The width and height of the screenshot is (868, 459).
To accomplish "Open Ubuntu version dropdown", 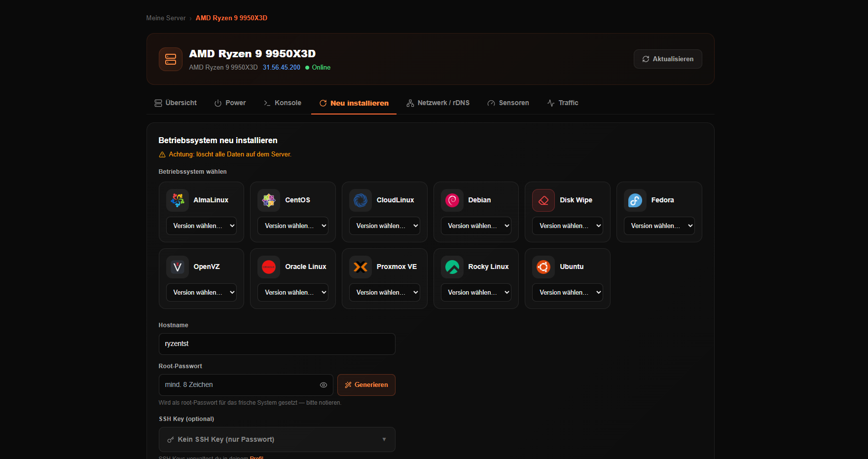I will point(568,292).
